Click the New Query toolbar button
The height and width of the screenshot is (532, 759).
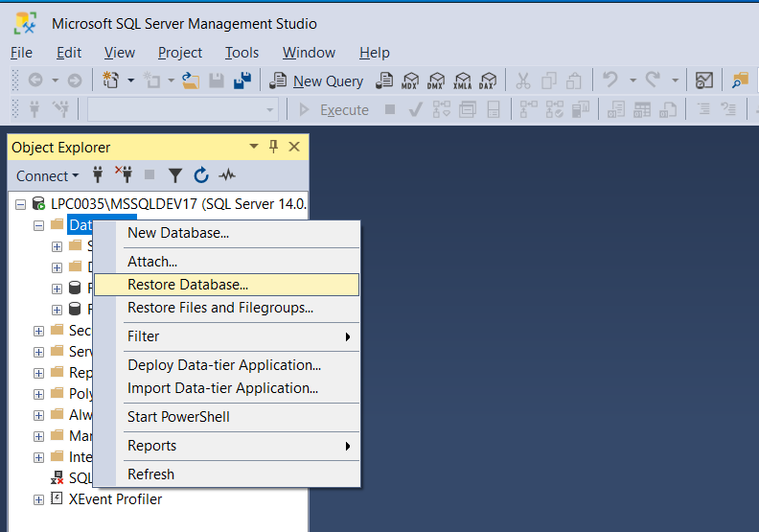317,81
